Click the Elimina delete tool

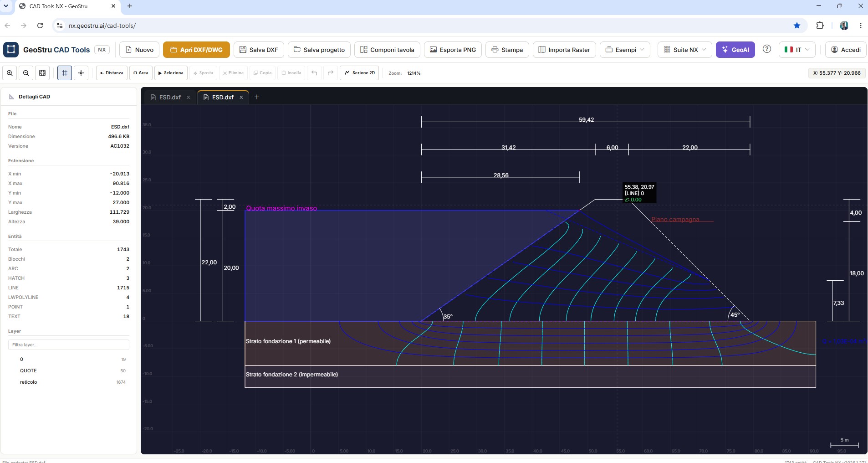[233, 73]
